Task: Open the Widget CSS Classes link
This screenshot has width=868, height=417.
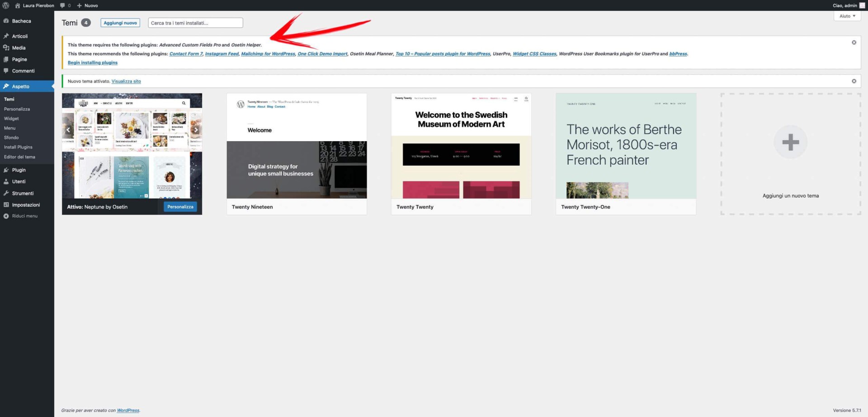Action: pos(534,54)
